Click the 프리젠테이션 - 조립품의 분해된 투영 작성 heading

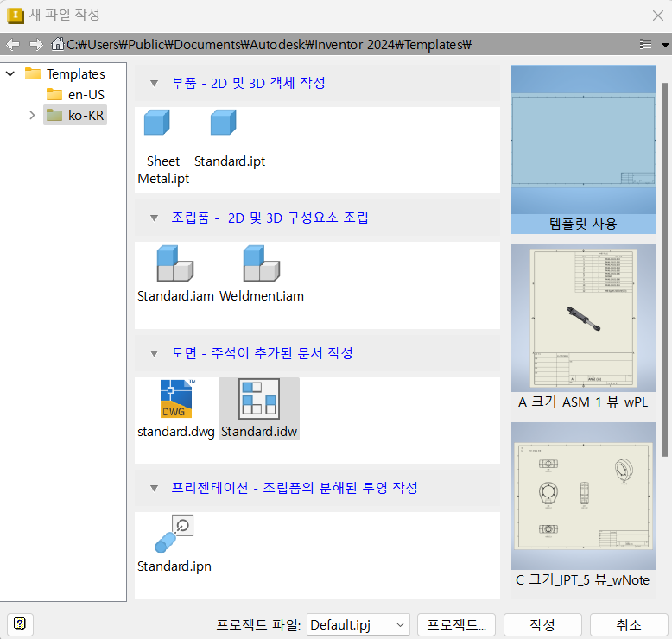(x=294, y=488)
